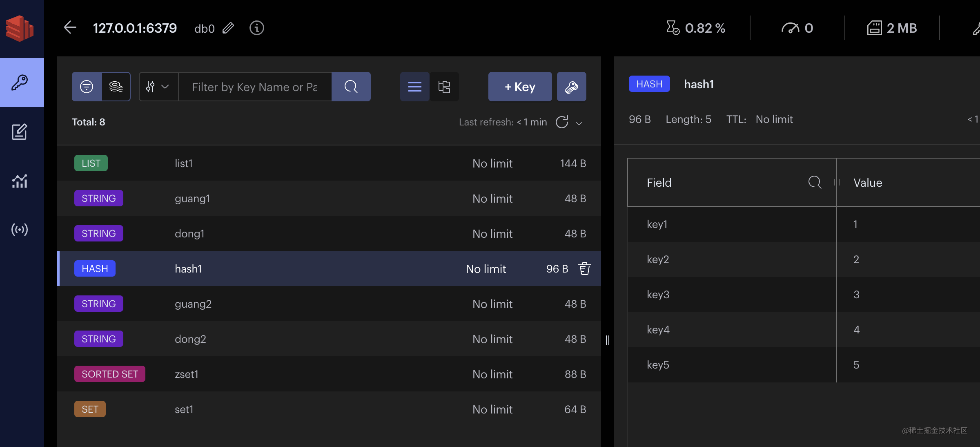This screenshot has height=447, width=980.
Task: Delete hash1 key with trash icon
Action: (584, 268)
